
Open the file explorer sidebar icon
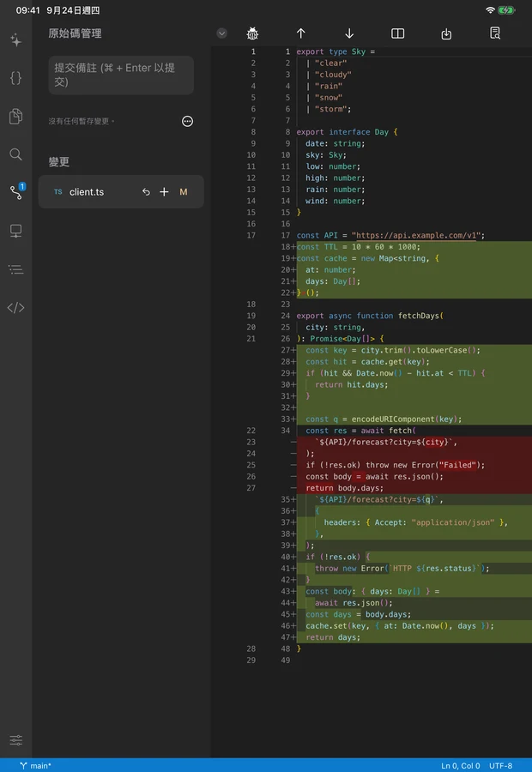[x=15, y=116]
